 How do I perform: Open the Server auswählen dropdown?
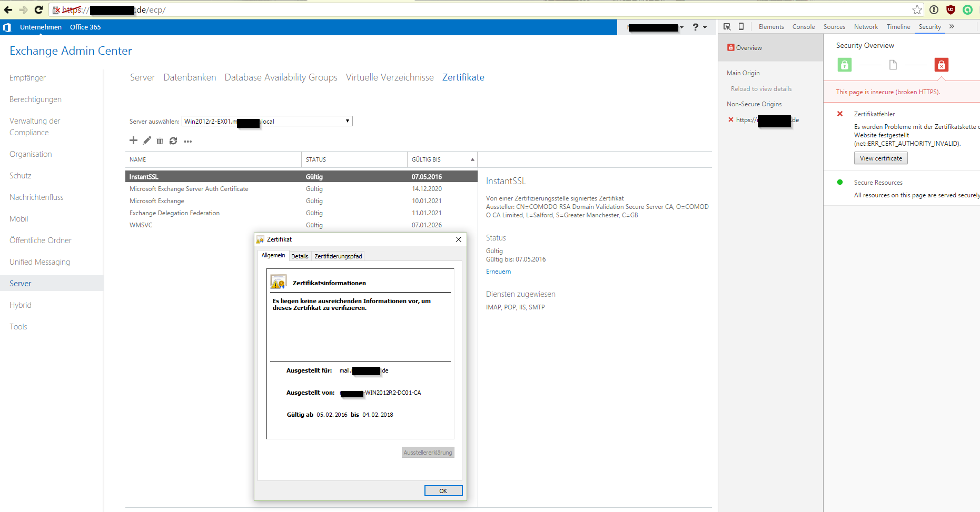267,122
